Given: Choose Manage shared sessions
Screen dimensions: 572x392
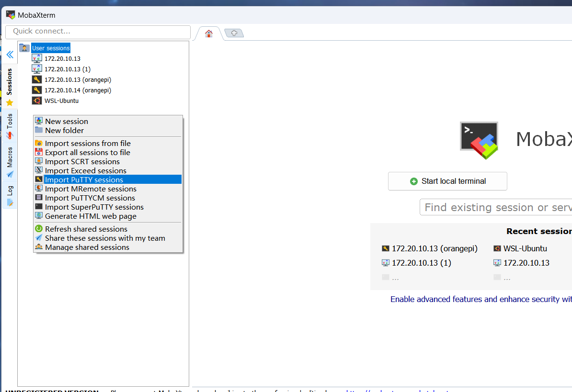Looking at the screenshot, I should click(108, 247).
